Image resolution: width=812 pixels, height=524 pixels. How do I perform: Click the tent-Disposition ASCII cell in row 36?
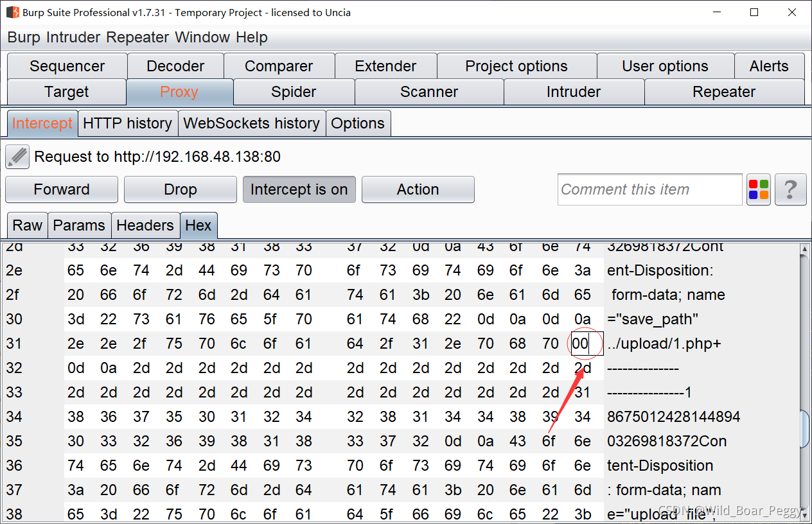[660, 466]
